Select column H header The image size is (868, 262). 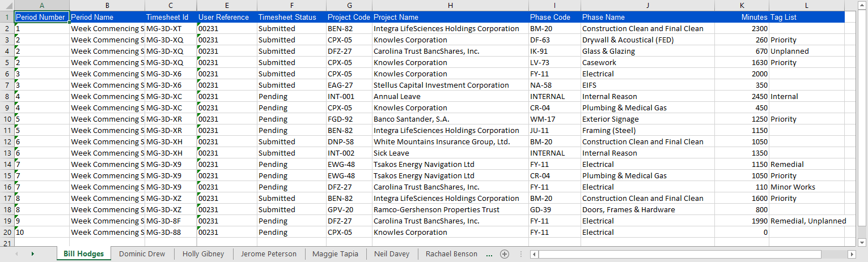450,6
